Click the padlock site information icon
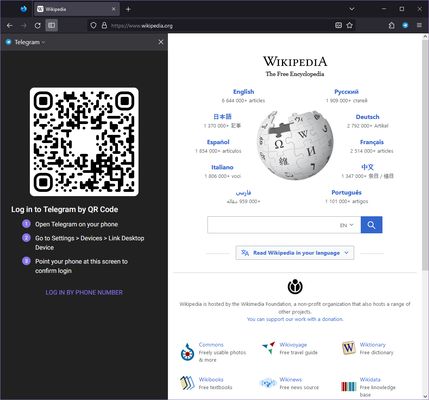The image size is (429, 400). (x=104, y=25)
